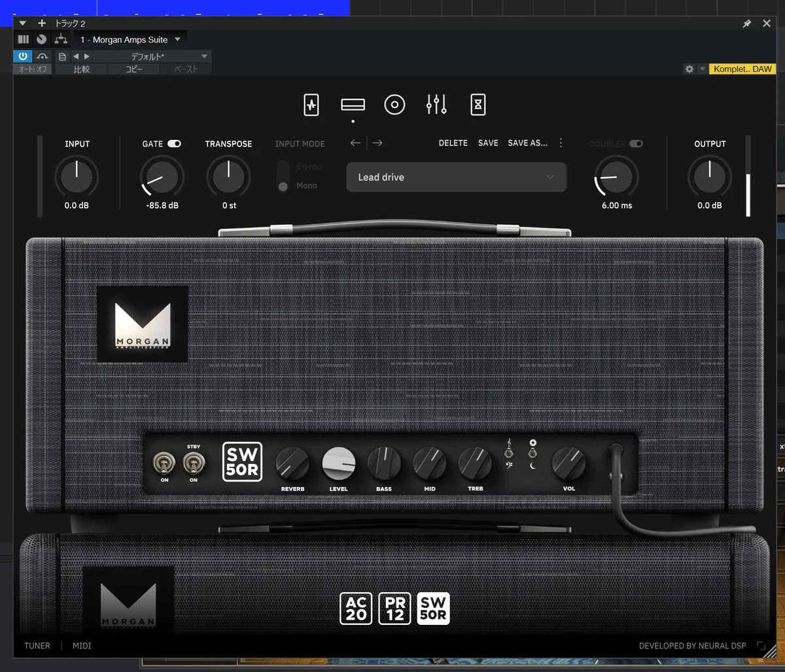Open the TUNER
Screen dimensions: 785x672
tap(37, 646)
